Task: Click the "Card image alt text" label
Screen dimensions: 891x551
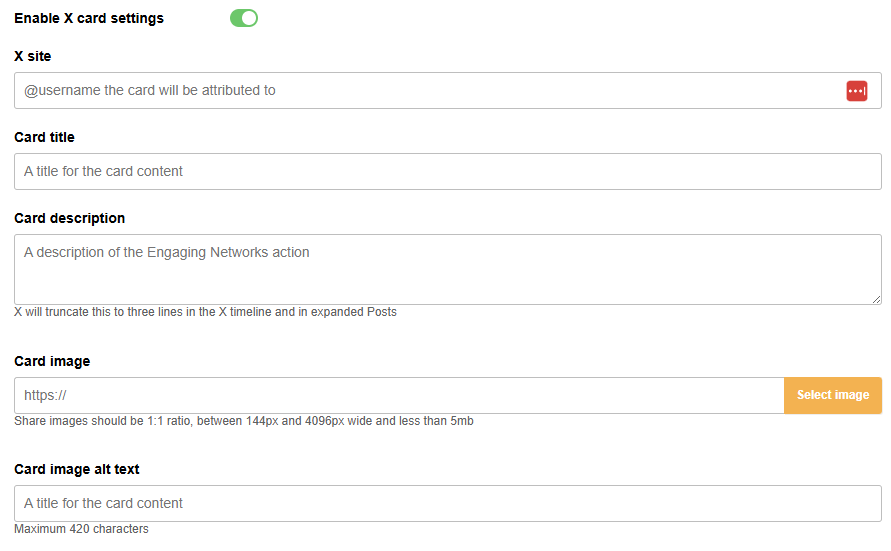Action: tap(77, 469)
